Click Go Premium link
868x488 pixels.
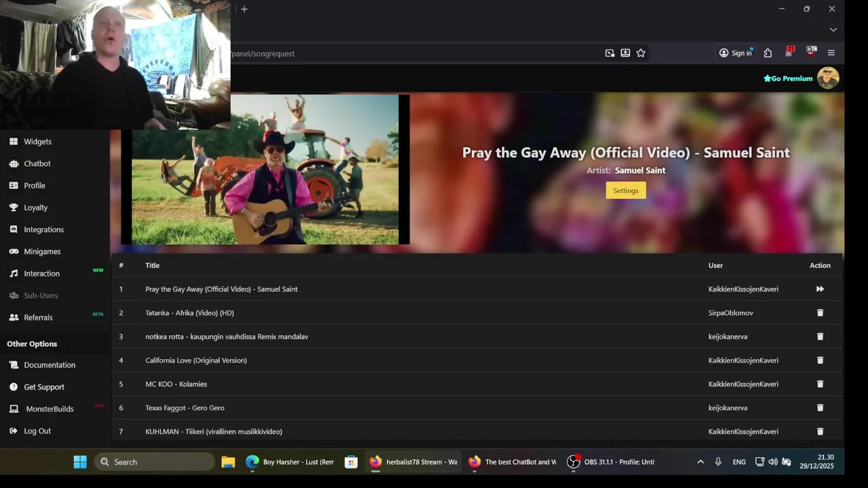click(787, 79)
